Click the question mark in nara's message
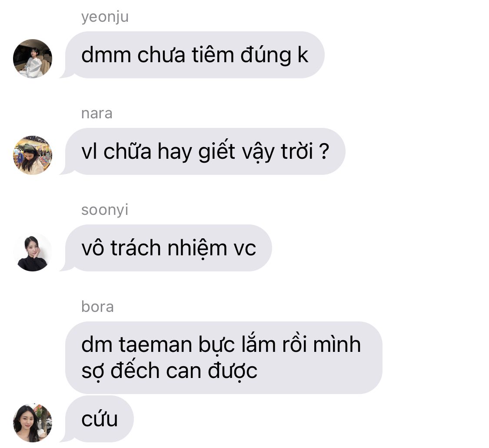The width and height of the screenshot is (489, 448). pos(324,151)
